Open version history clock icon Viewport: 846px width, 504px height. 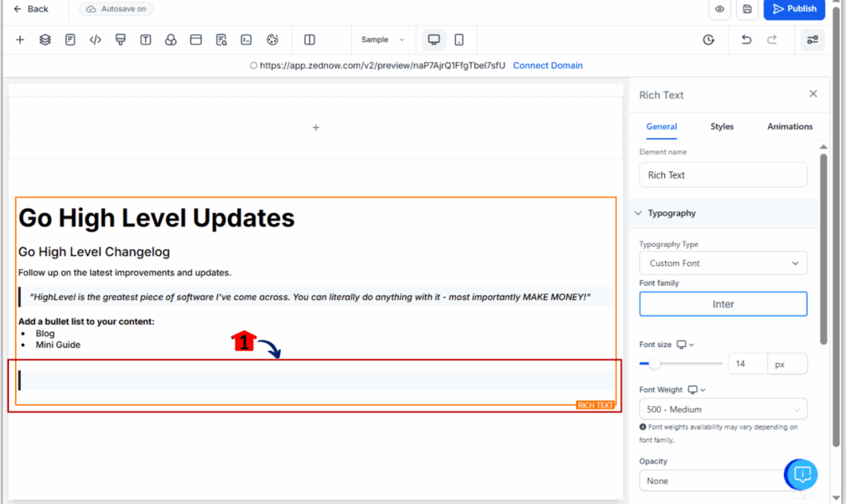[708, 40]
